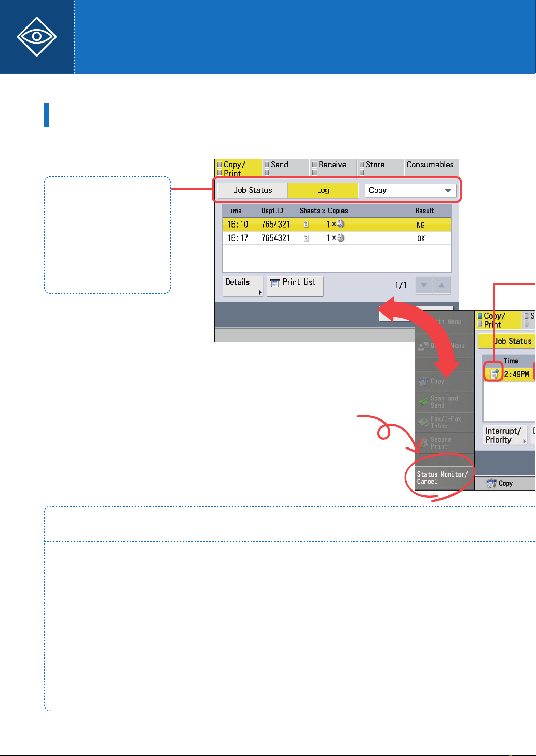536x756 pixels.
Task: Click the Copy icon in the bottom status bar
Action: click(x=491, y=483)
